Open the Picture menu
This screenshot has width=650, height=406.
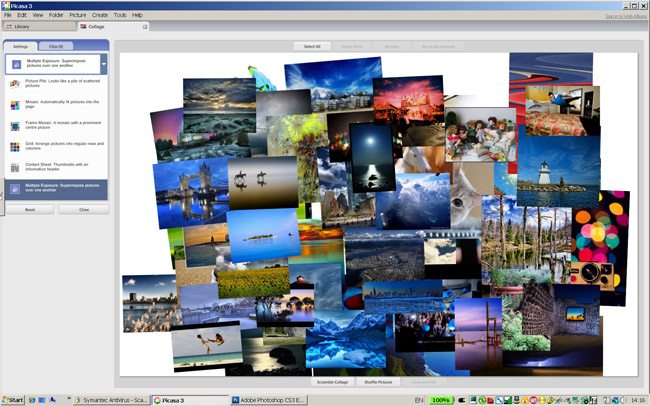pos(78,15)
